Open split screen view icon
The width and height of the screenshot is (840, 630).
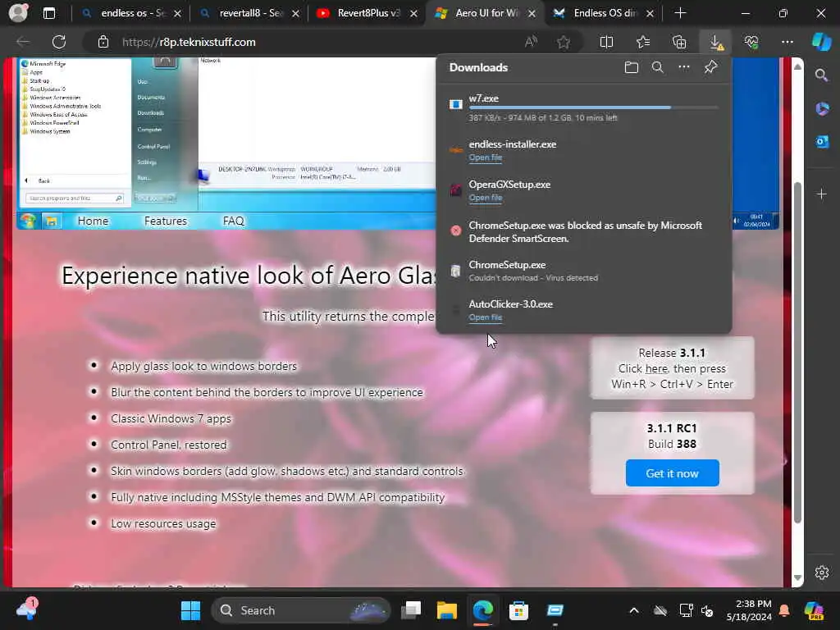coord(606,42)
